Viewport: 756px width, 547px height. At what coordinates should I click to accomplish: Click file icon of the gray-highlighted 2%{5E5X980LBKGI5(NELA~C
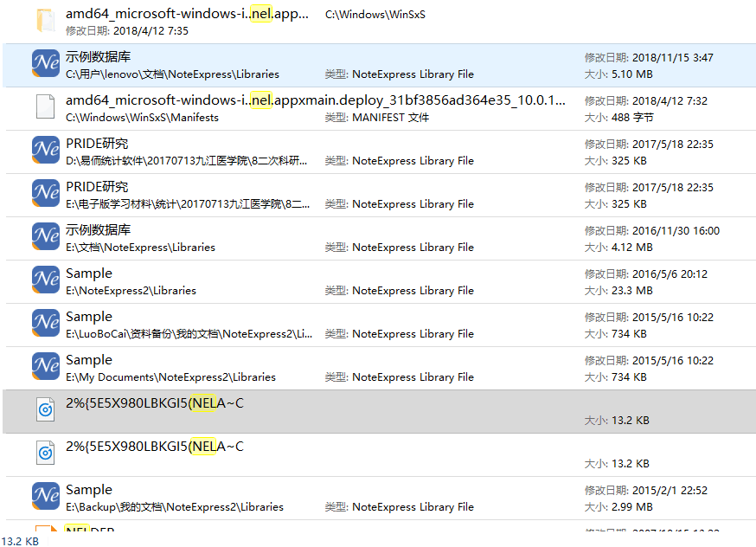[46, 409]
